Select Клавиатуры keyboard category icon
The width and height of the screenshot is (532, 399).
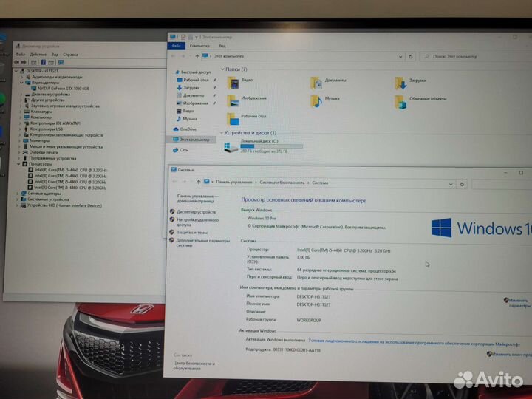point(27,112)
